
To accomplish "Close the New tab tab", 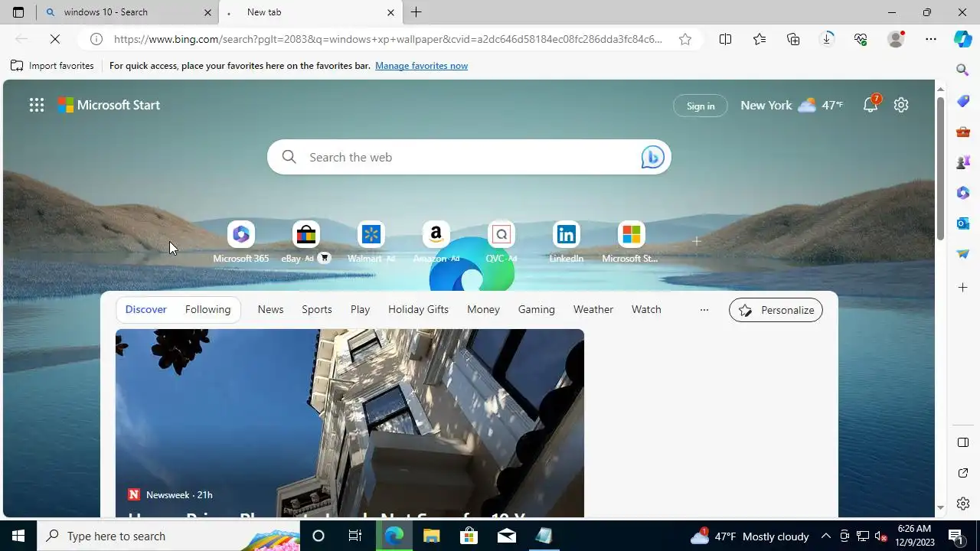I will pyautogui.click(x=390, y=12).
